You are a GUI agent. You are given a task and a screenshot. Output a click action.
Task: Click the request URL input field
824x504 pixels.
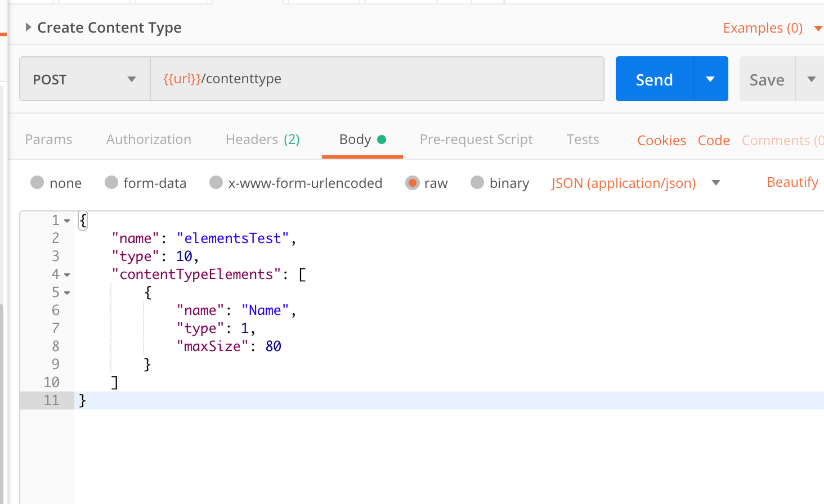pyautogui.click(x=377, y=79)
